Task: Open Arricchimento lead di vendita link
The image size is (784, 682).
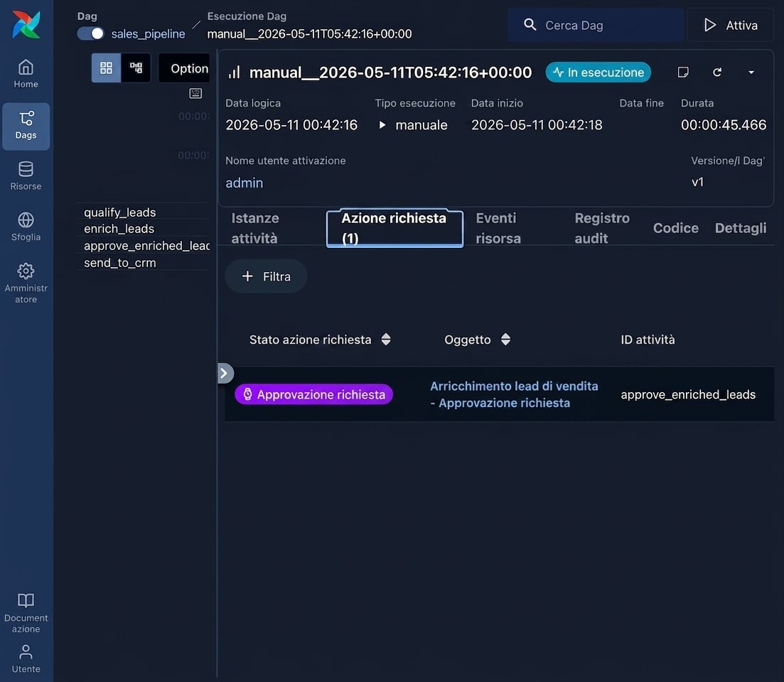Action: 514,394
